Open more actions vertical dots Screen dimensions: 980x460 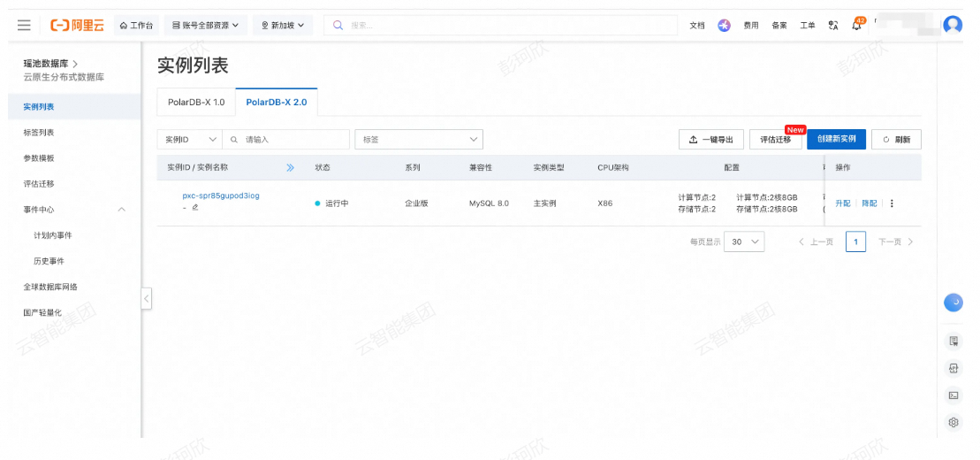pos(892,203)
